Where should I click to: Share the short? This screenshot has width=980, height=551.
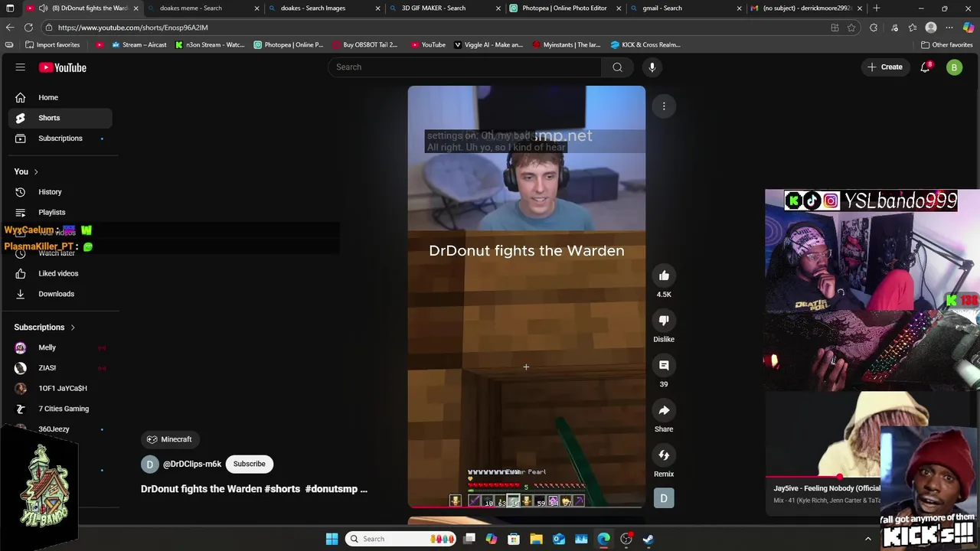(664, 410)
